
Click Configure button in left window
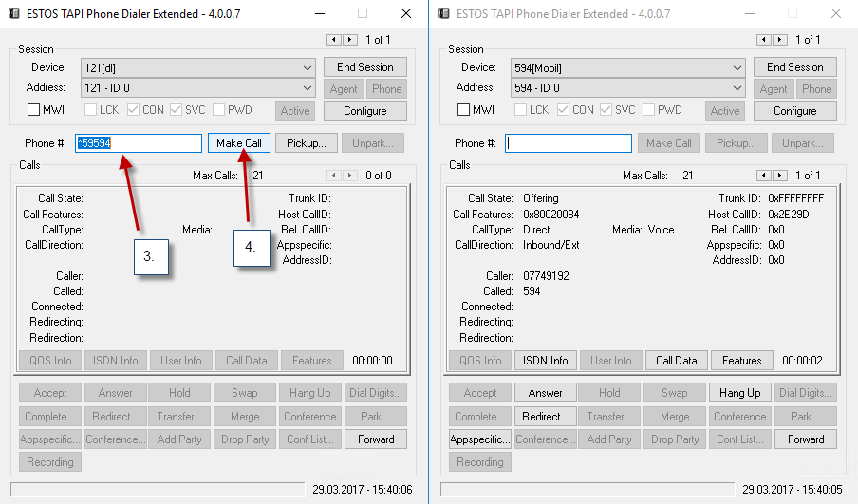tap(364, 111)
